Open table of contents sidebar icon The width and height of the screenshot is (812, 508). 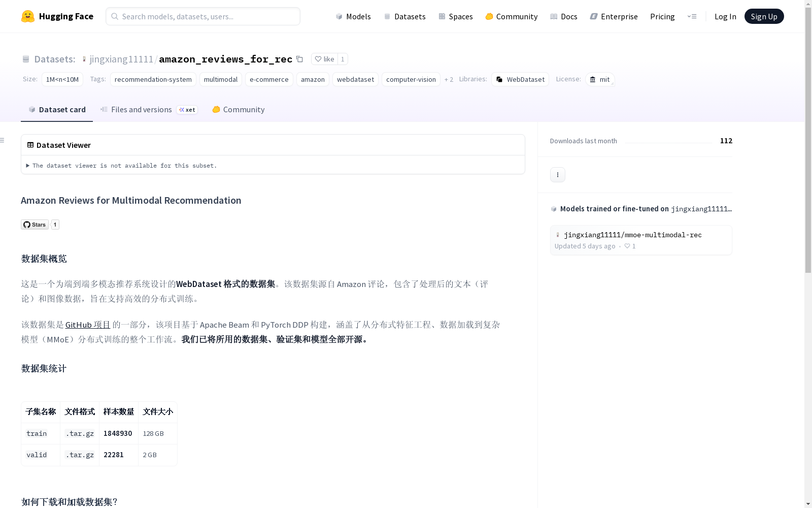(x=3, y=140)
